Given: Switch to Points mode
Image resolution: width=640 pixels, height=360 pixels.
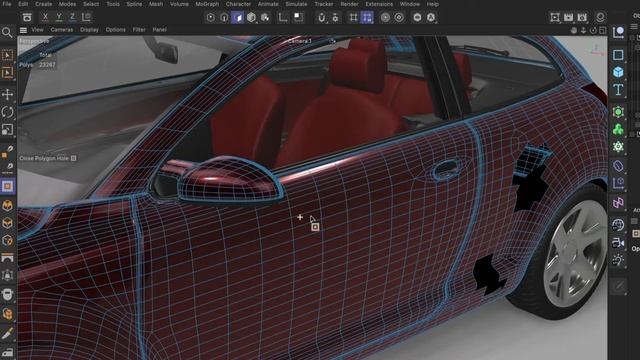Looking at the screenshot, I should click(210, 18).
